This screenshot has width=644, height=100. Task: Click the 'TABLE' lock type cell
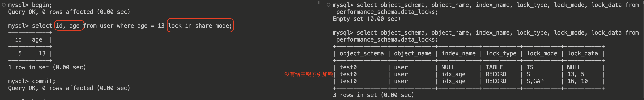pyautogui.click(x=494, y=67)
